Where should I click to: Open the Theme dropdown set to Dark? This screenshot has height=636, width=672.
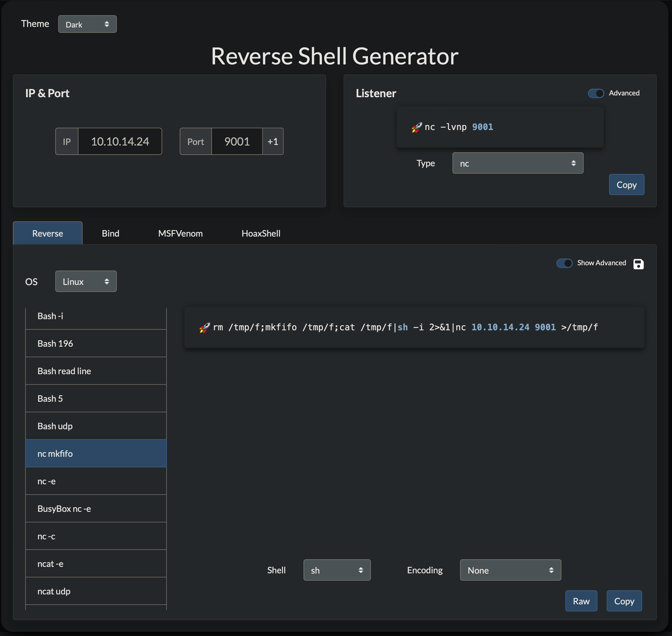(x=87, y=24)
